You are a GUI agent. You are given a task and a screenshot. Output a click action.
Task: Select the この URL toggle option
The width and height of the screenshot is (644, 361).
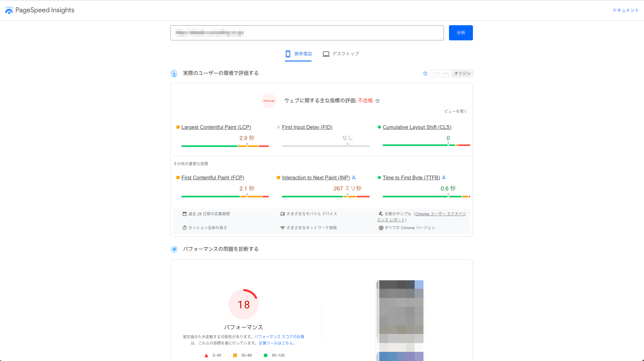(x=441, y=73)
